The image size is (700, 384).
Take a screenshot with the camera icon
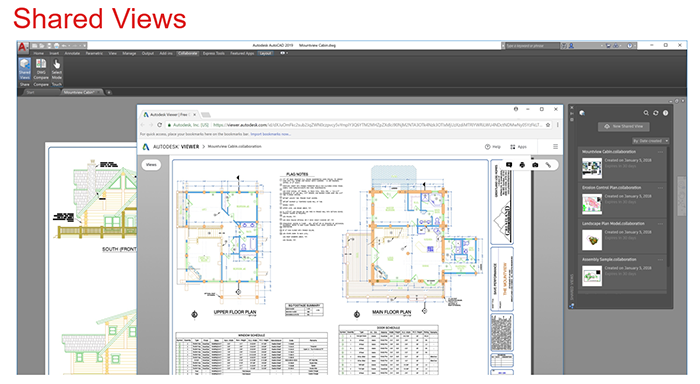point(535,165)
